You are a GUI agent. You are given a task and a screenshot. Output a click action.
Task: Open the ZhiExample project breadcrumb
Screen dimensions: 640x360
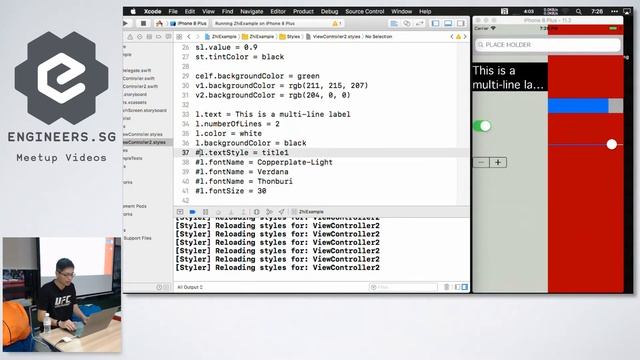point(221,37)
